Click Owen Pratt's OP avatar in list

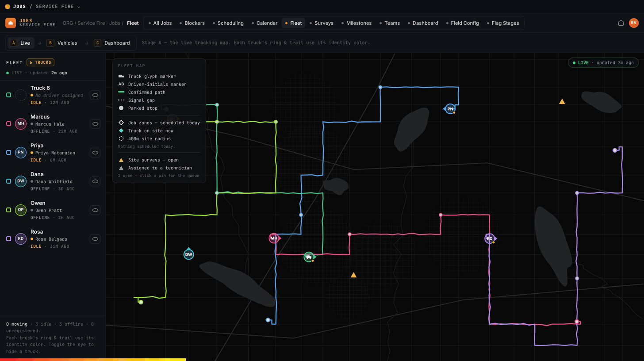click(21, 210)
